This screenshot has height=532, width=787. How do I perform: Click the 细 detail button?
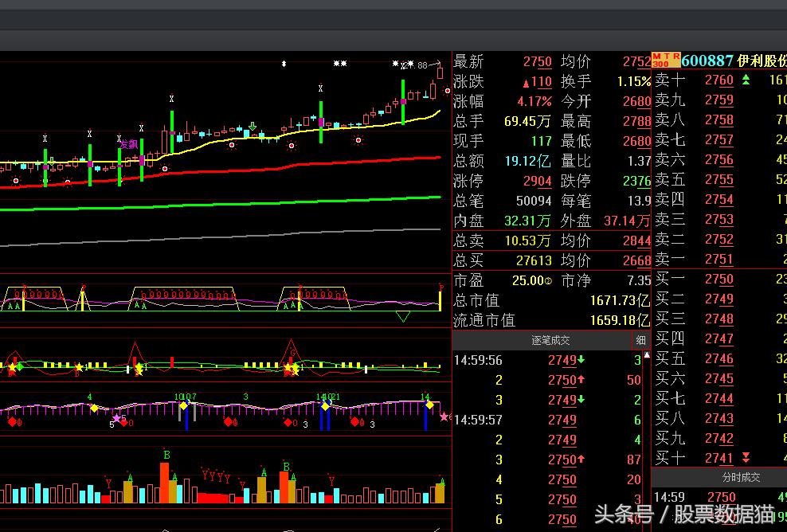[x=640, y=341]
